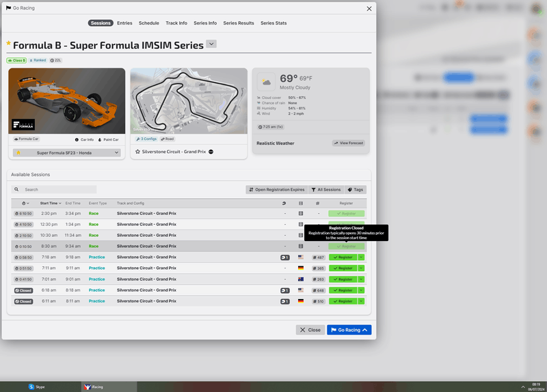This screenshot has width=547, height=392.
Task: Click the 0:10:50 countdown badge
Action: (23, 247)
